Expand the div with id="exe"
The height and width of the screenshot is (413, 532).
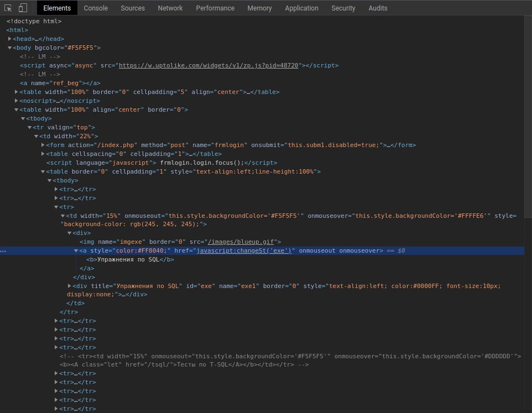pos(70,286)
